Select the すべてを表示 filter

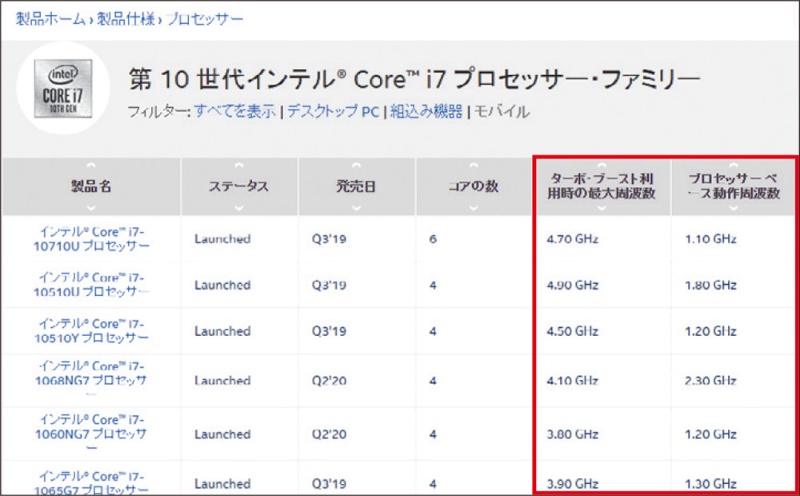tap(234, 111)
